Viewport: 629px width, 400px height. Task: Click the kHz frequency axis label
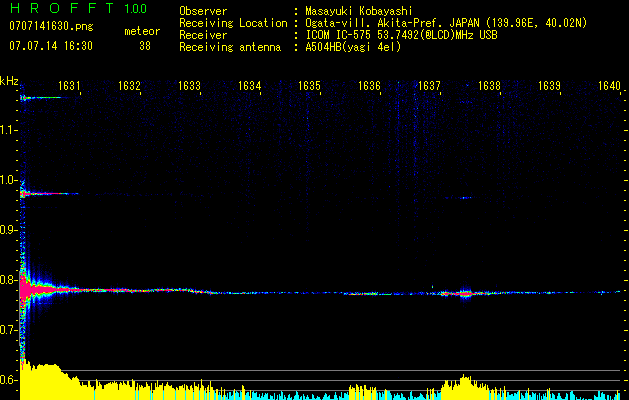9,81
